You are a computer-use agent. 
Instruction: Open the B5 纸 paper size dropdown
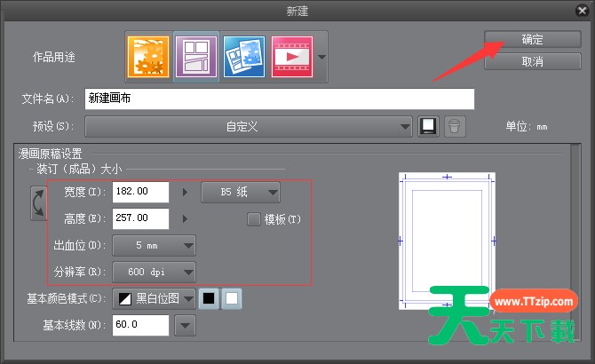(x=241, y=193)
